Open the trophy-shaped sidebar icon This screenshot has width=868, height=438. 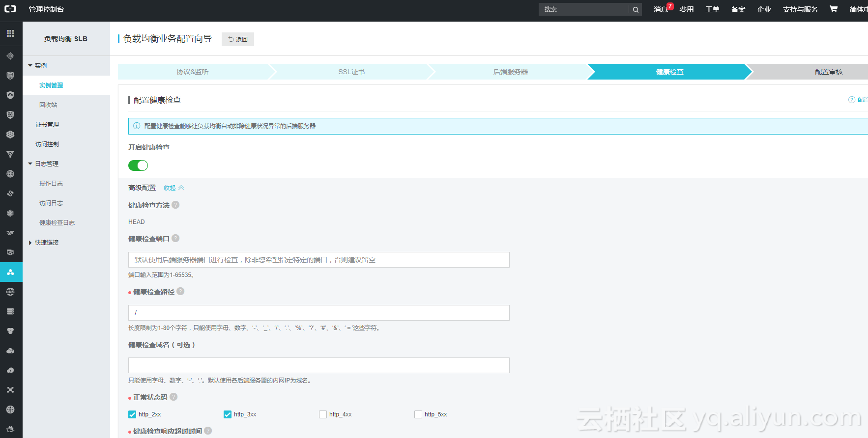pos(10,331)
